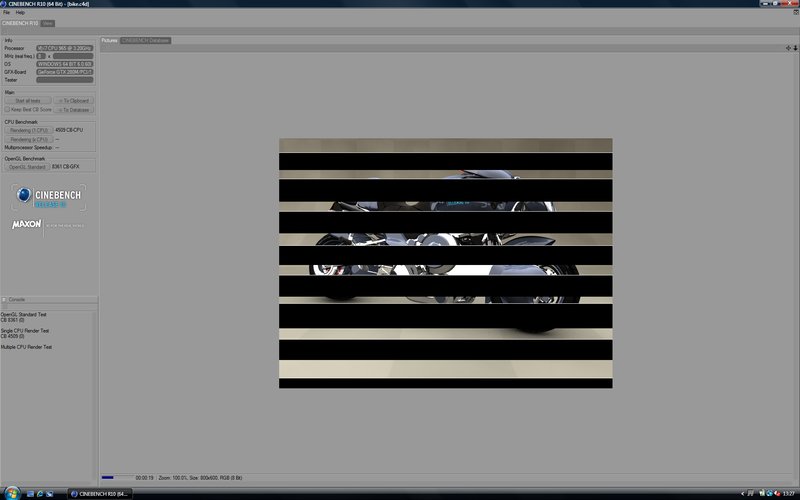
Task: Edit the MHz real freq. value field
Action: pos(41,56)
